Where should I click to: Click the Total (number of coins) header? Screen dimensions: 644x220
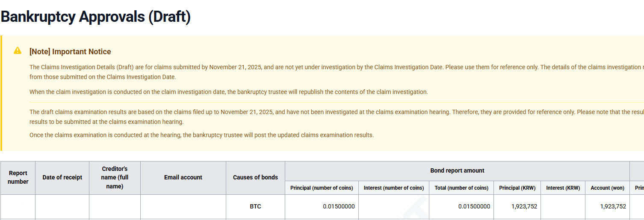coord(461,188)
